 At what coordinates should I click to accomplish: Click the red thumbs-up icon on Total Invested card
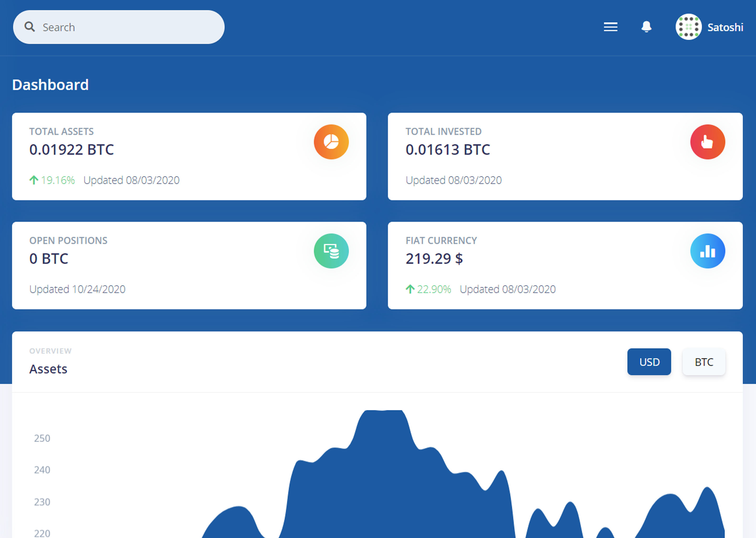coord(707,142)
